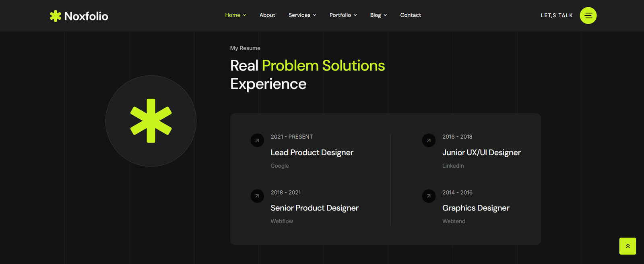Click the Noxfolio brand name text
Viewport: 644px width, 264px height.
click(86, 16)
